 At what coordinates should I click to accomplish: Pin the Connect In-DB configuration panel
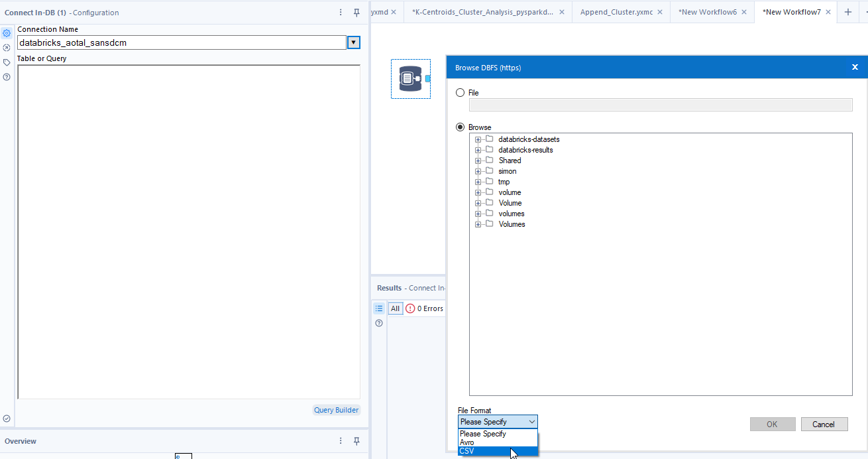tap(356, 12)
